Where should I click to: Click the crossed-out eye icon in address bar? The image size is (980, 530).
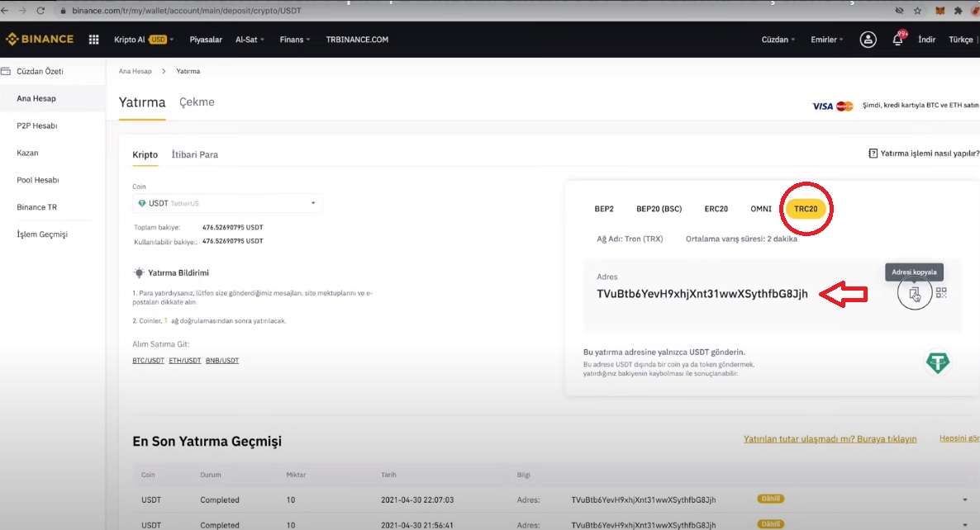(899, 11)
